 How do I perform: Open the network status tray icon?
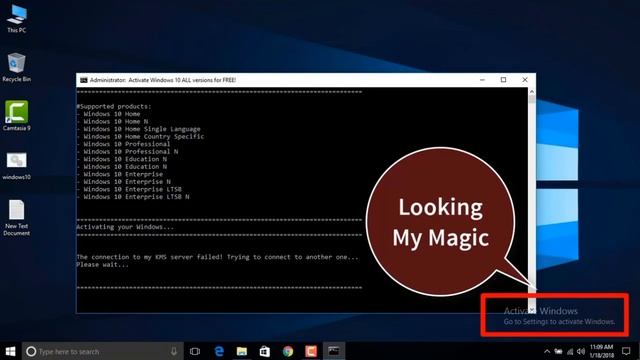pos(570,351)
